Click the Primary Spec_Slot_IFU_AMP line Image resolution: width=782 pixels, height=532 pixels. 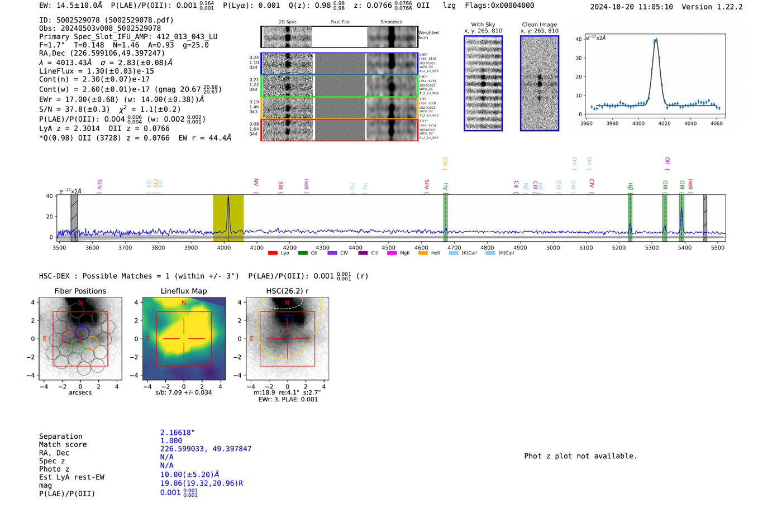[128, 36]
